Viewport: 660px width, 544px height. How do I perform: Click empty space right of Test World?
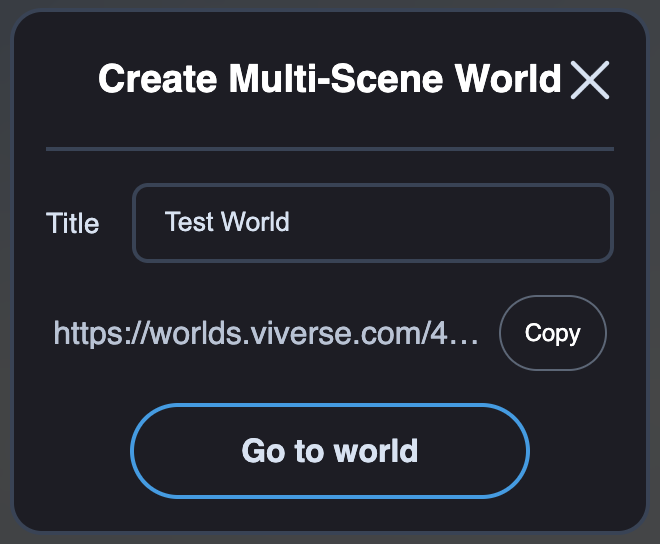tap(450, 222)
